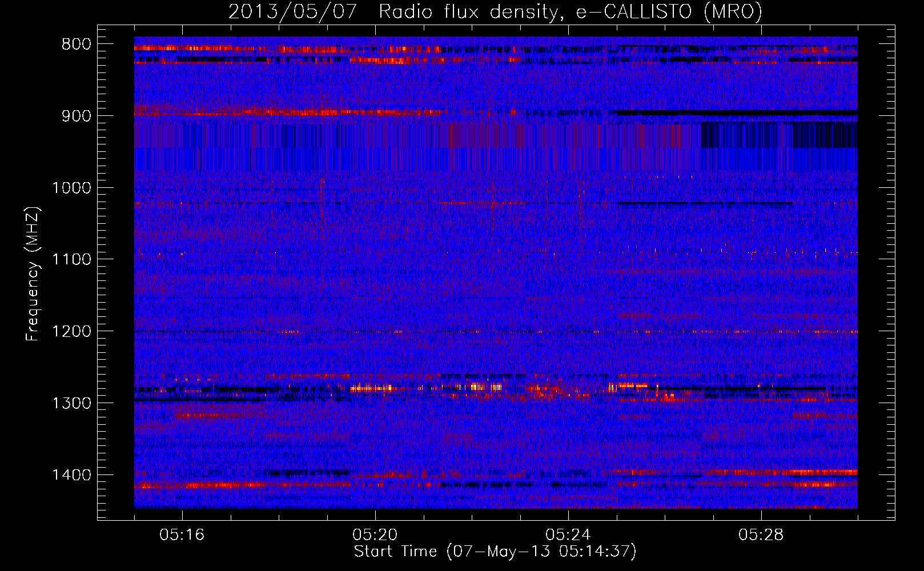
Task: Select the 800 frequency axis label
Action: tap(76, 45)
